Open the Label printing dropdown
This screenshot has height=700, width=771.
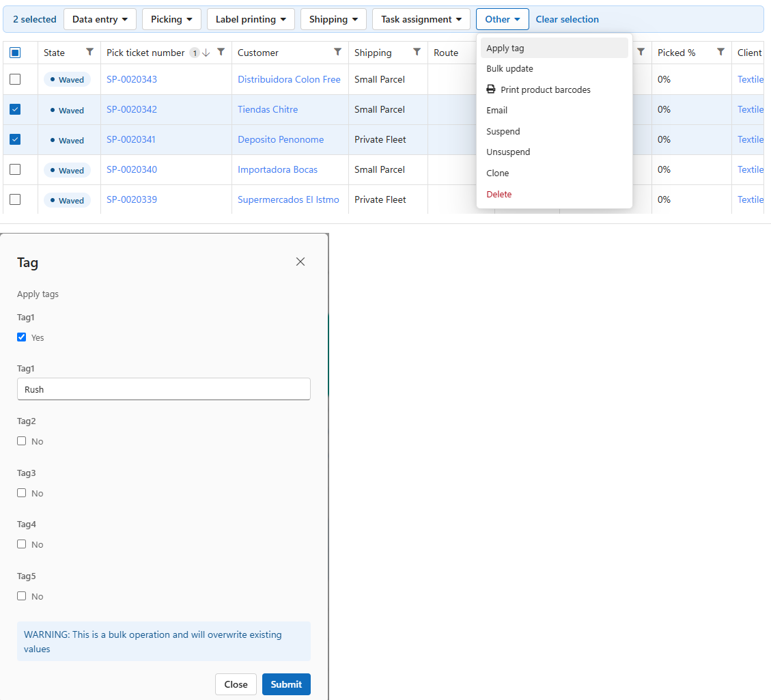(x=251, y=19)
